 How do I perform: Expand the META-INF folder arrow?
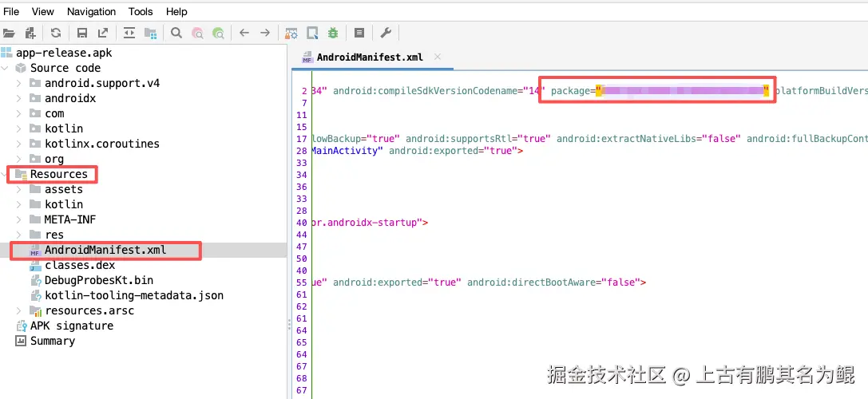click(19, 219)
